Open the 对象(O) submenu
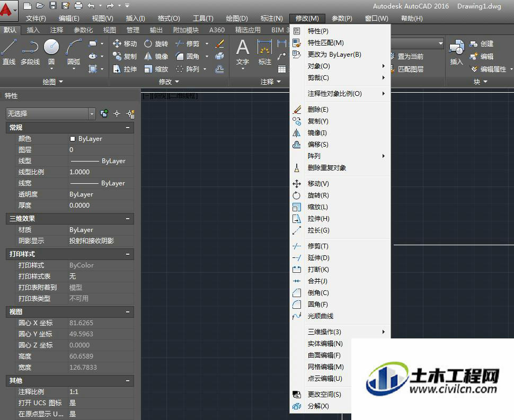 [340, 66]
